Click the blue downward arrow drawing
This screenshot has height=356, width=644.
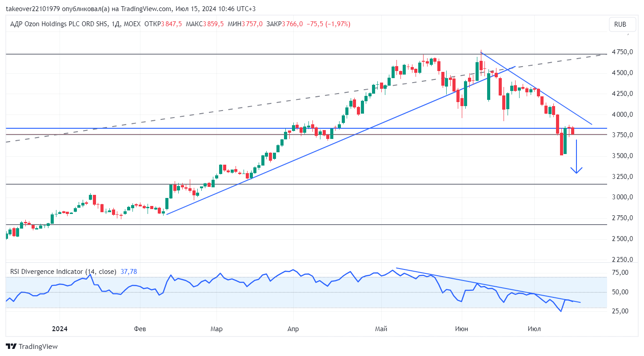point(576,156)
